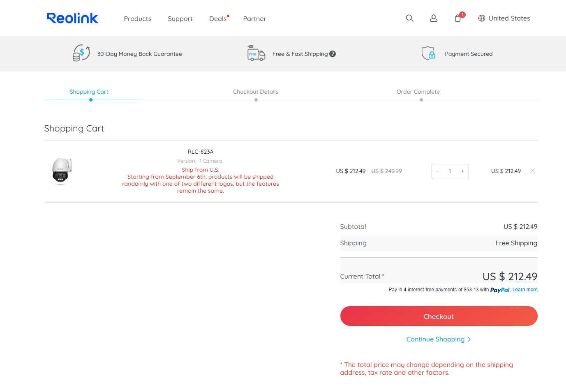Open the search magnifier icon
566x392 pixels.
coord(409,18)
